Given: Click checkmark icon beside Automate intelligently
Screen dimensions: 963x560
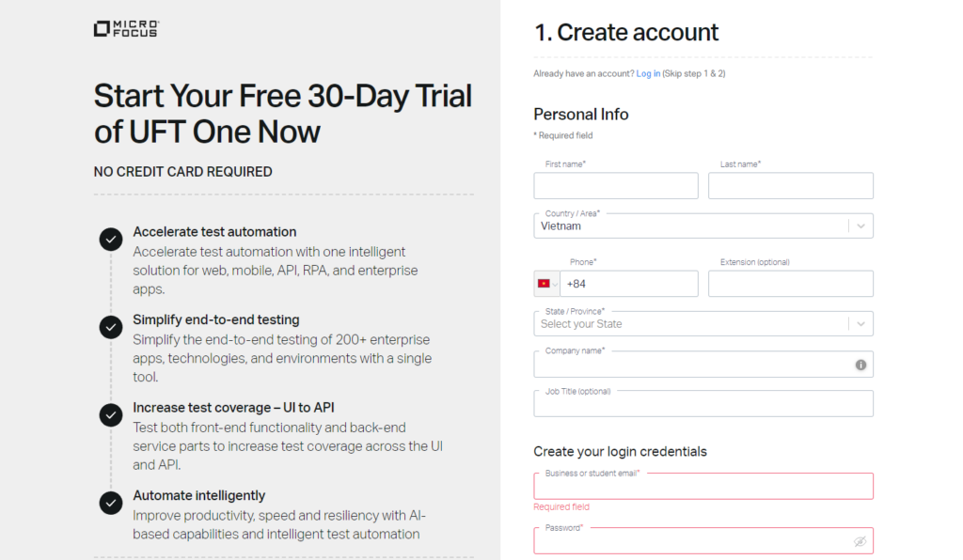Looking at the screenshot, I should click(111, 503).
